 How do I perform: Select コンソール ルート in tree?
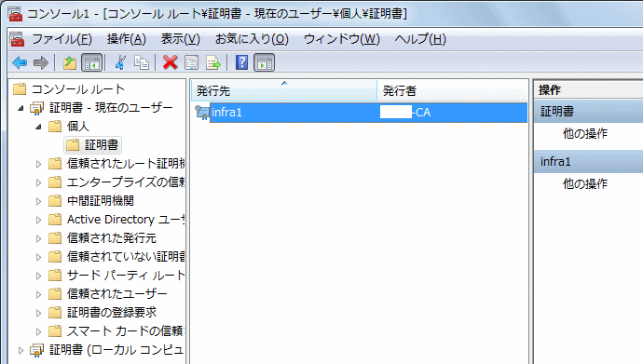pos(78,88)
